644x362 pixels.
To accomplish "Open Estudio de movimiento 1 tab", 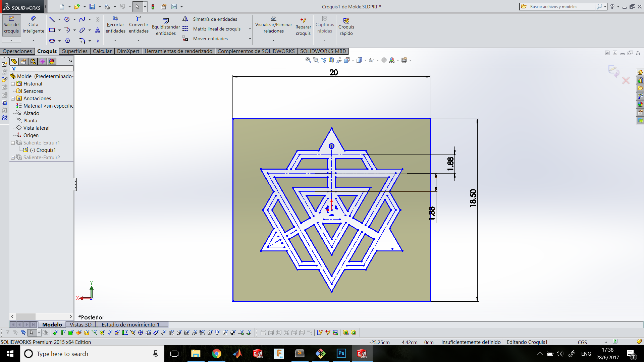I will [130, 324].
